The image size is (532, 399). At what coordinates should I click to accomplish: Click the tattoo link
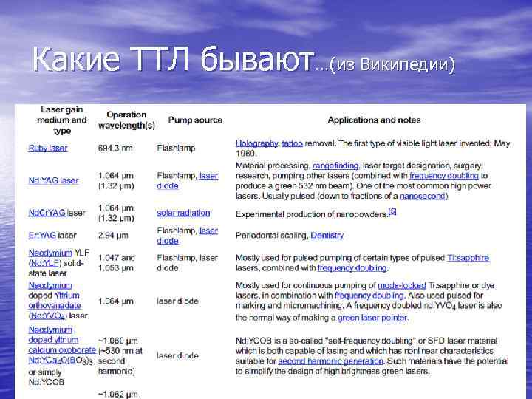pos(292,143)
